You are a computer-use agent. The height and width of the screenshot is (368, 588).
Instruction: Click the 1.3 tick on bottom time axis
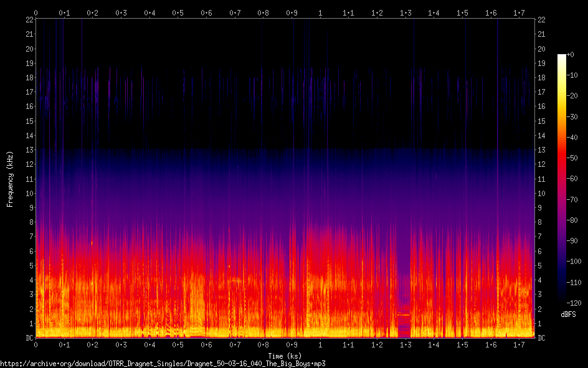coord(405,344)
